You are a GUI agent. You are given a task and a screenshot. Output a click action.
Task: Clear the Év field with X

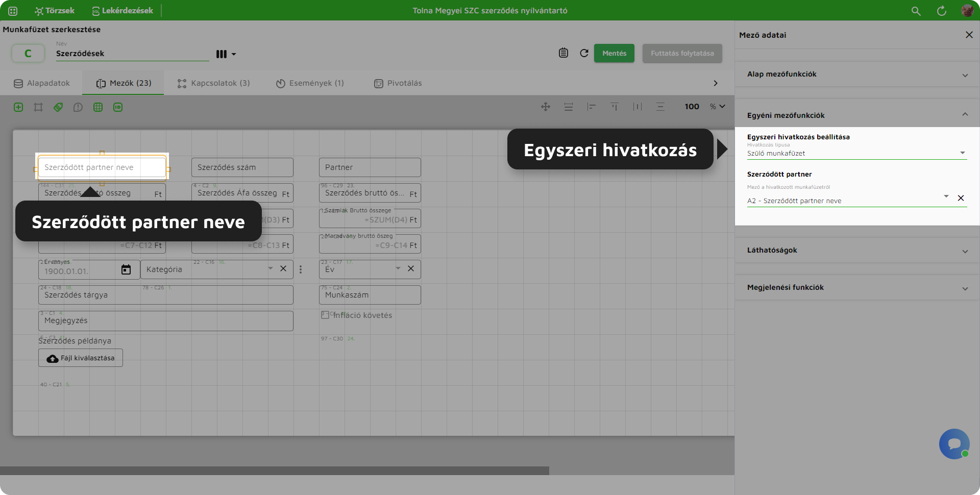(411, 268)
